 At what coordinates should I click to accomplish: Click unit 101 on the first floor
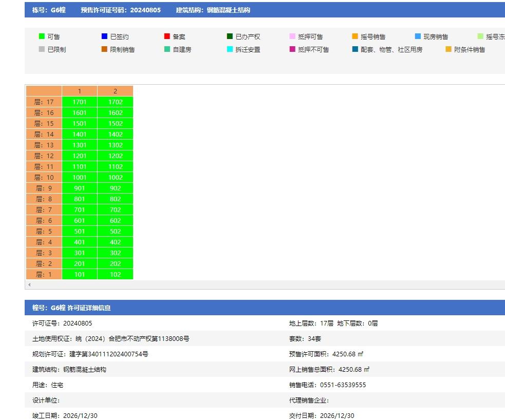80,275
